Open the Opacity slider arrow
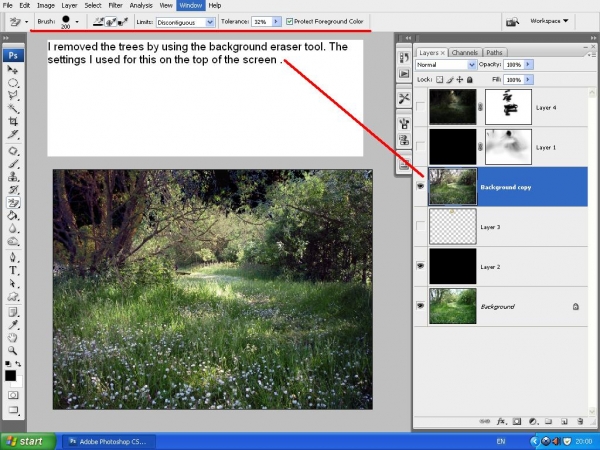 tap(528, 65)
